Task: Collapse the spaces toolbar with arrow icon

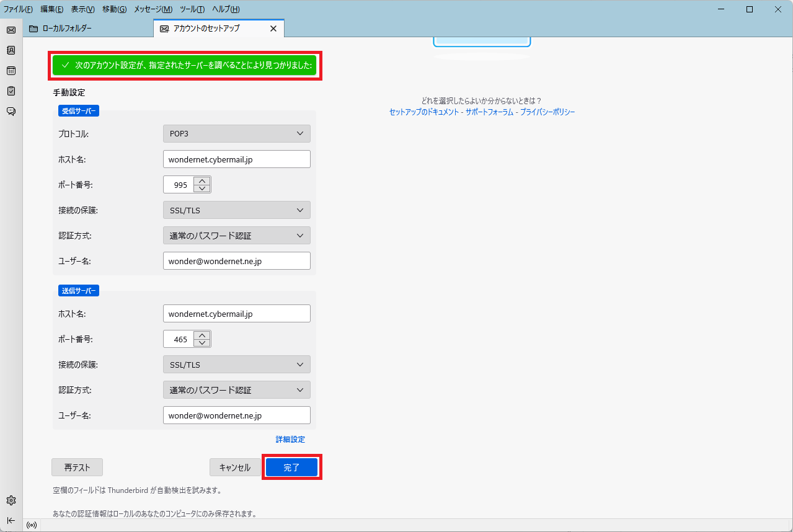Action: [x=11, y=520]
